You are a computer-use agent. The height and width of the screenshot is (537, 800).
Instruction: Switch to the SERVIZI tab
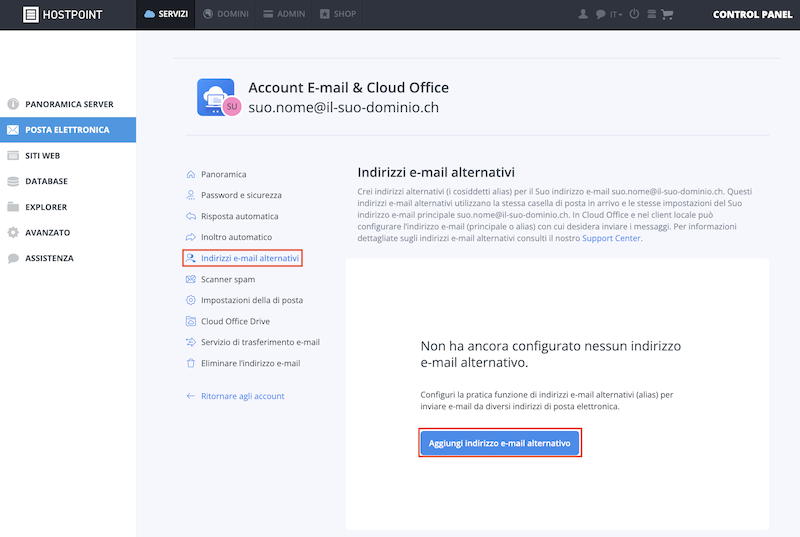click(166, 14)
